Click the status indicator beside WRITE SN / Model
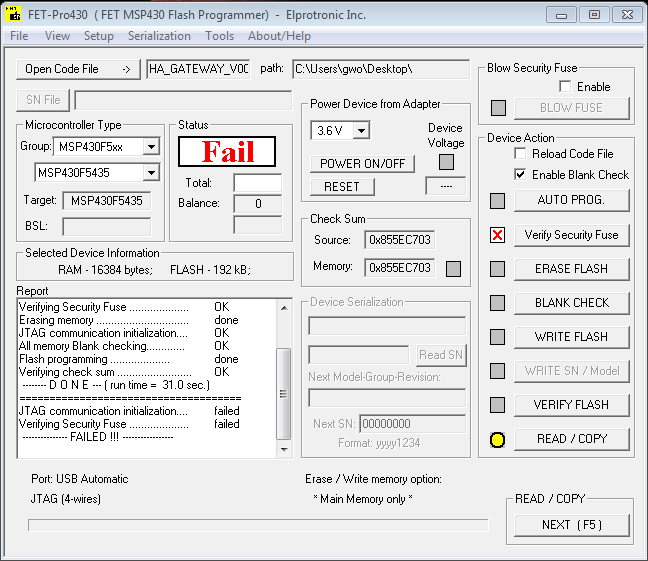 [x=497, y=371]
